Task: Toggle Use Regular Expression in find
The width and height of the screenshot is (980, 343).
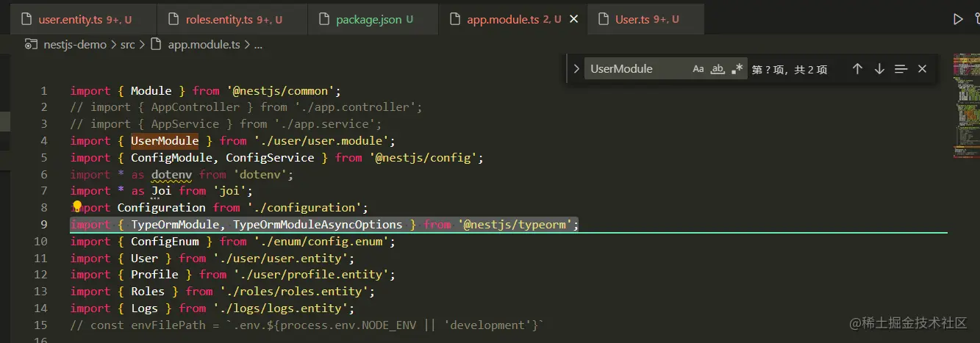Action: click(x=737, y=69)
